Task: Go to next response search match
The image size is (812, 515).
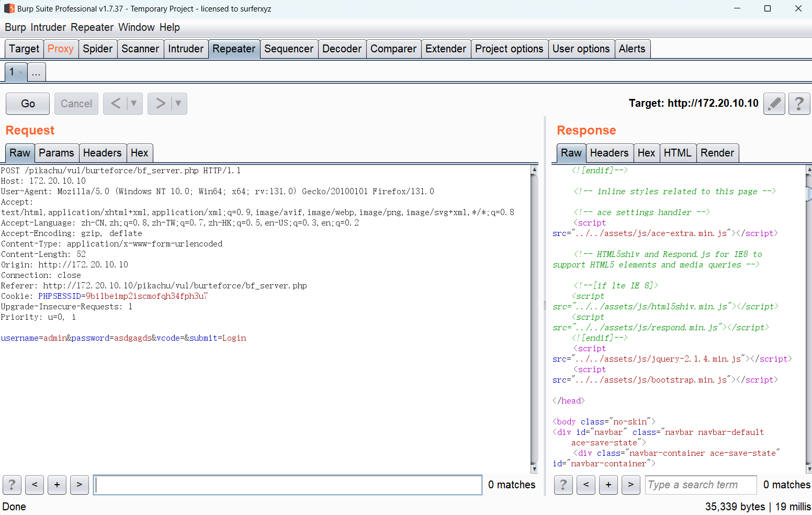Action: (631, 485)
